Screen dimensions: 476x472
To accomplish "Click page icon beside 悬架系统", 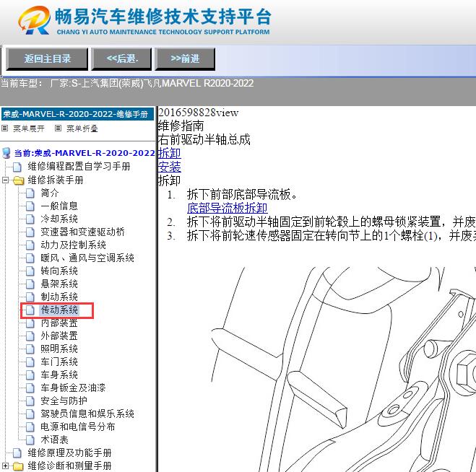I will coord(30,284).
